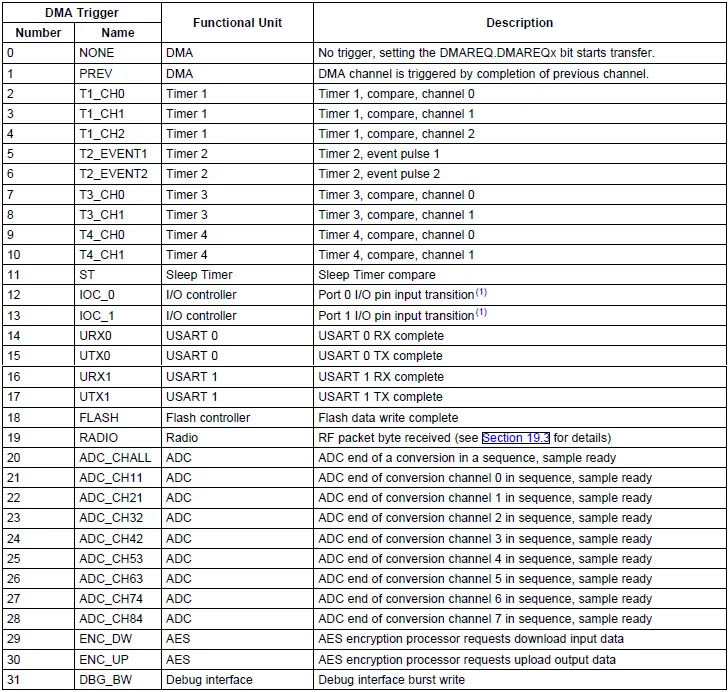Screen dimensions: 728x692
Task: Click the Name subheader cell
Action: 118,33
